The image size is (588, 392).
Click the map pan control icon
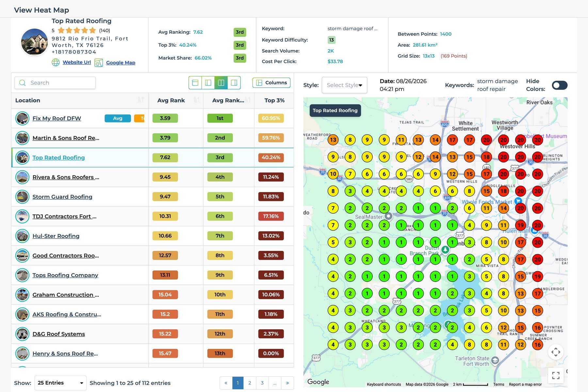[x=556, y=352]
